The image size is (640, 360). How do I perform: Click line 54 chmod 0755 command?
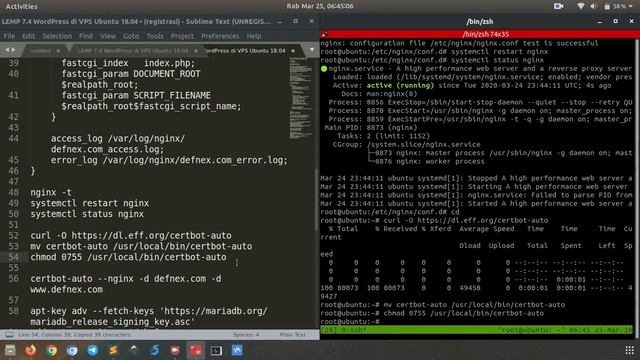128,257
